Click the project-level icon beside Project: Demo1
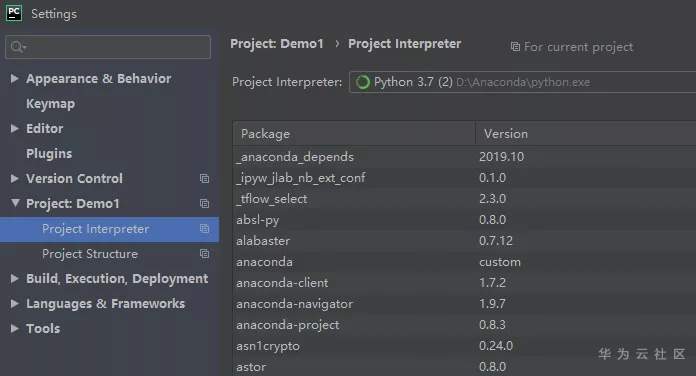This screenshot has width=696, height=376. 204,203
